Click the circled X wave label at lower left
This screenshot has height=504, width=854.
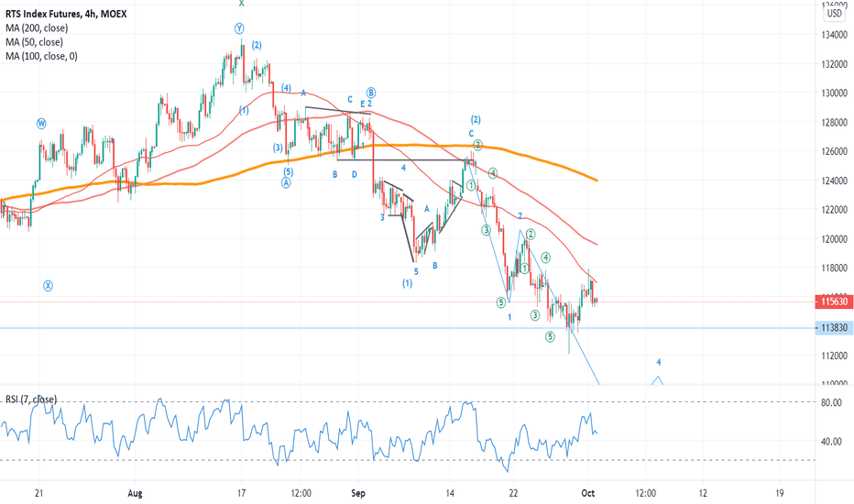48,286
